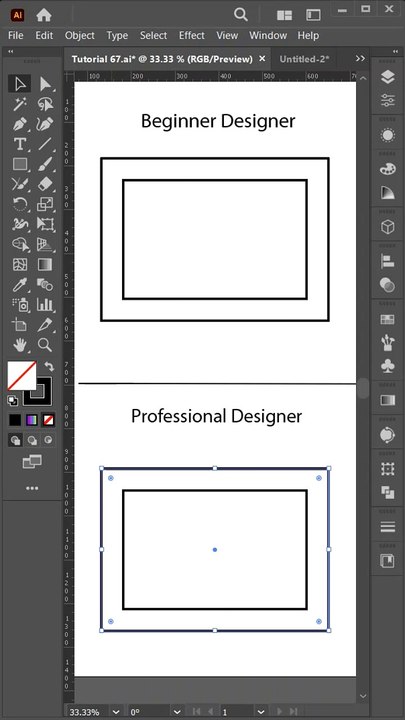The image size is (405, 720).
Task: Select the Shaper tool
Action: coord(20,184)
